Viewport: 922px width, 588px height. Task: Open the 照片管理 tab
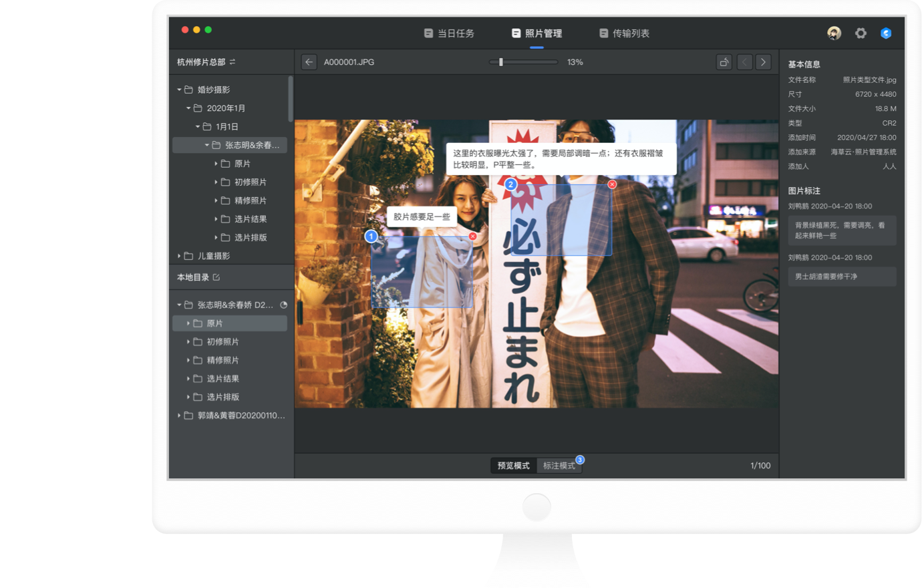(536, 33)
